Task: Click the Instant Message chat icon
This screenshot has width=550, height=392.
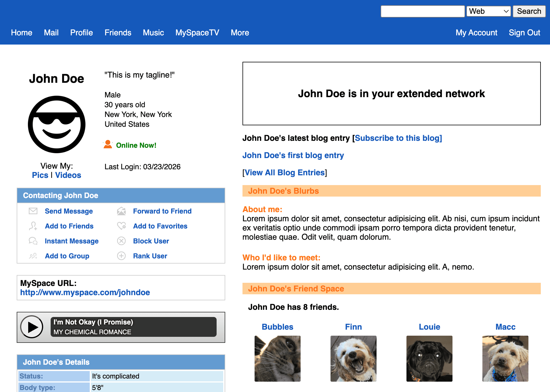Action: click(x=33, y=241)
